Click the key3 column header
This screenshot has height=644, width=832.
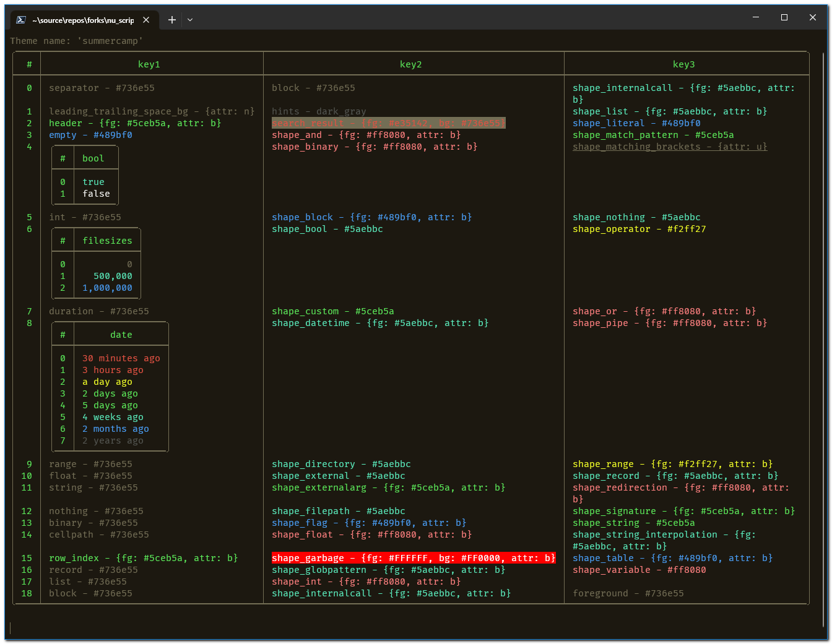[x=684, y=64]
